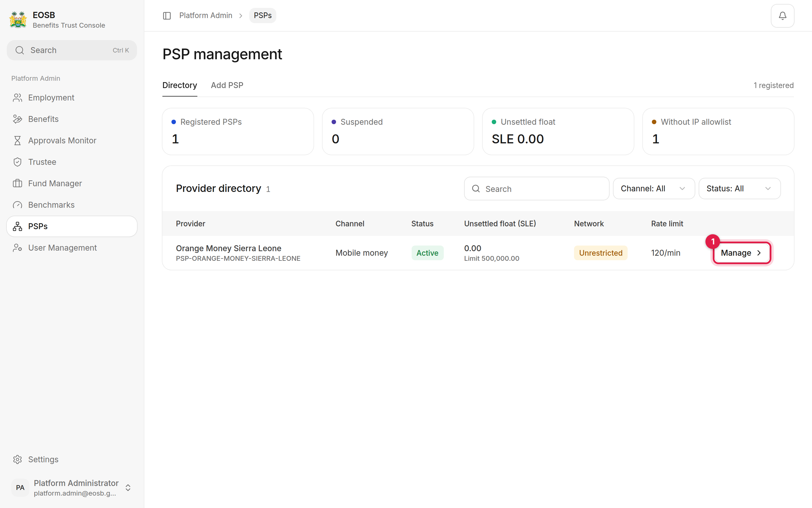Expand the Platform Administrator account switcher
Image resolution: width=812 pixels, height=508 pixels.
(x=128, y=487)
